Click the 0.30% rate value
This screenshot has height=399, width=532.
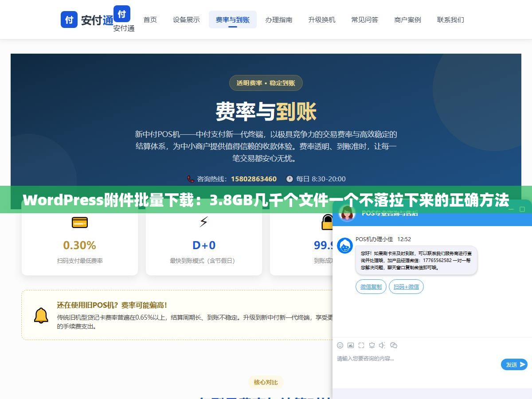click(x=80, y=245)
